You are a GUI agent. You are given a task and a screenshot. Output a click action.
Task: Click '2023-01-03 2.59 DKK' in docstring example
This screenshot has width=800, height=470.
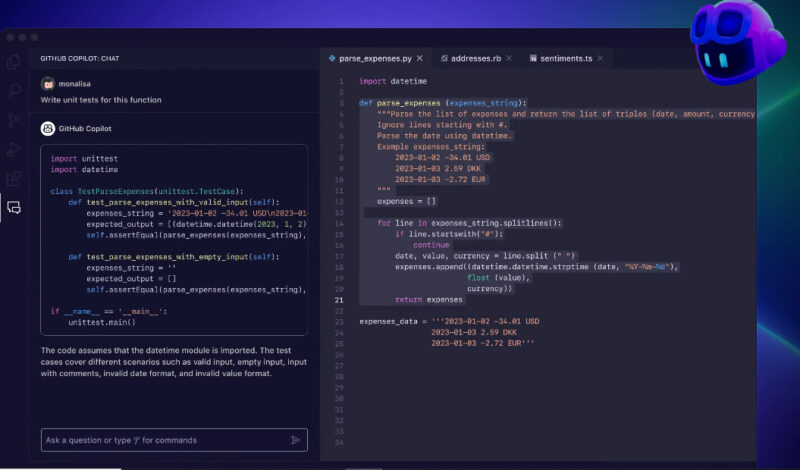pyautogui.click(x=438, y=168)
